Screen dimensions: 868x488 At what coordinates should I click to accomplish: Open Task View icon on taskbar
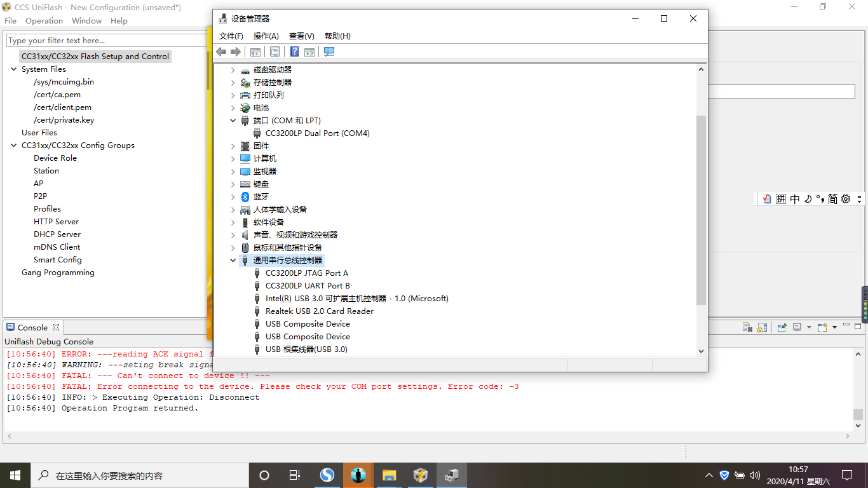tap(295, 475)
